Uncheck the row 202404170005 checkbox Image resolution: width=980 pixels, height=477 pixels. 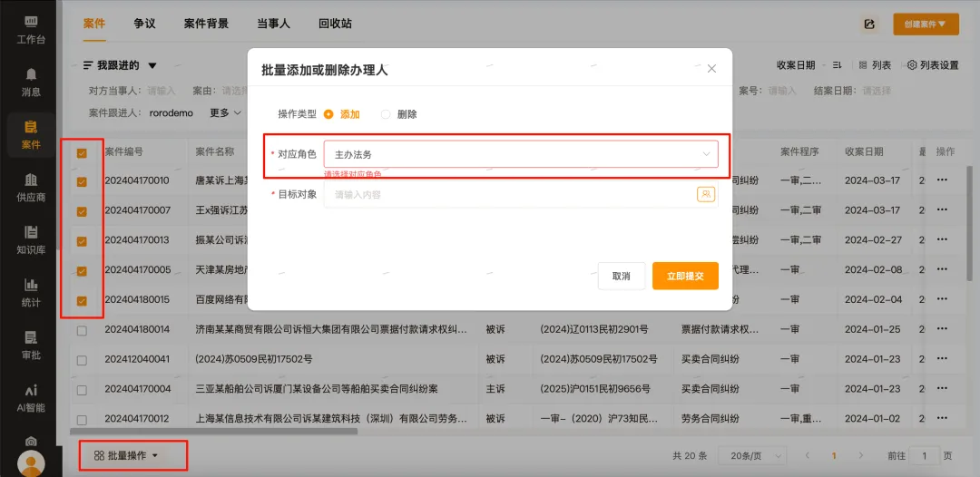(x=82, y=271)
